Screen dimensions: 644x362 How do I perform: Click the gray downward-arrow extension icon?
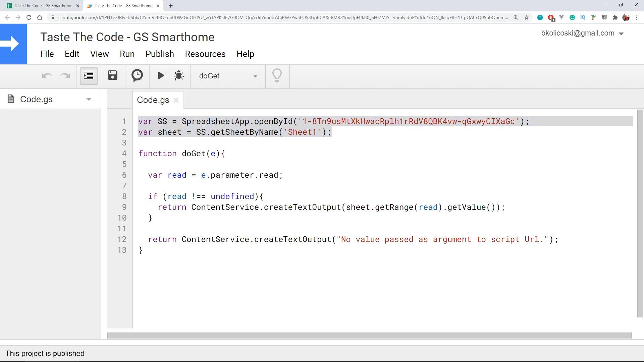tap(561, 17)
